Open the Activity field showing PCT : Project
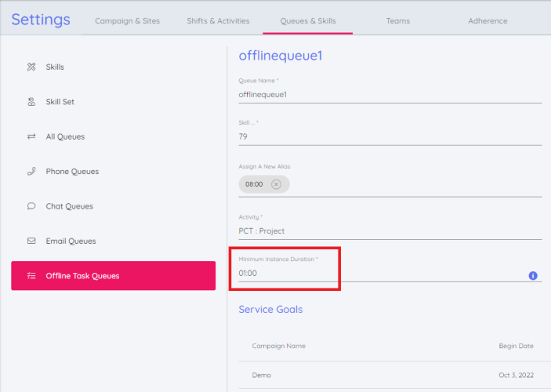Image resolution: width=551 pixels, height=392 pixels. tap(390, 231)
